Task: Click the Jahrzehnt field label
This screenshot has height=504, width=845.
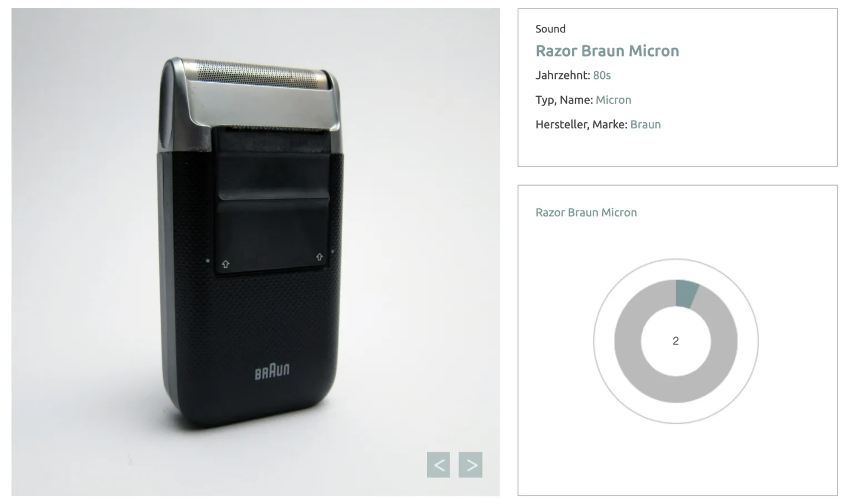Action: 563,75
